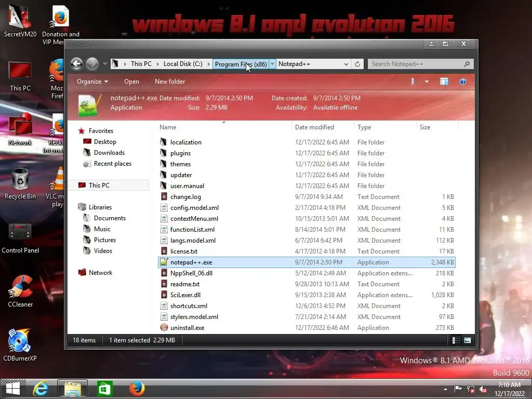Open the view options dropdown arrow
532x399 pixels.
coord(427,82)
